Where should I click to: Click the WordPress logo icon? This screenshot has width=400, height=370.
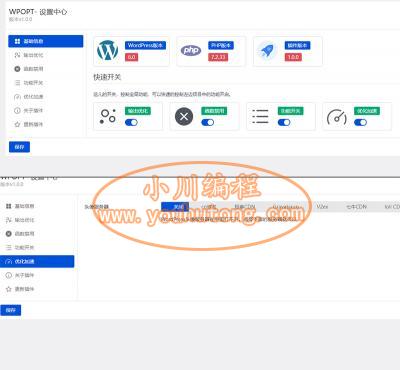(x=107, y=50)
